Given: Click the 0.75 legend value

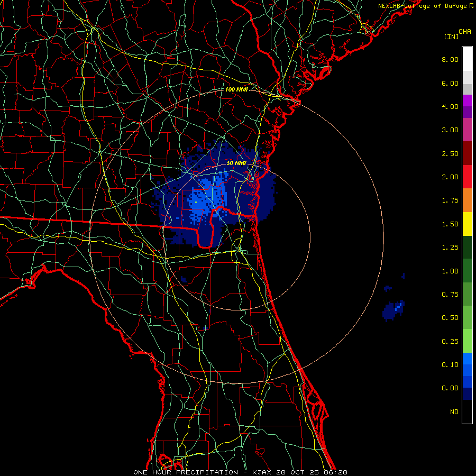Looking at the screenshot, I should [x=450, y=295].
